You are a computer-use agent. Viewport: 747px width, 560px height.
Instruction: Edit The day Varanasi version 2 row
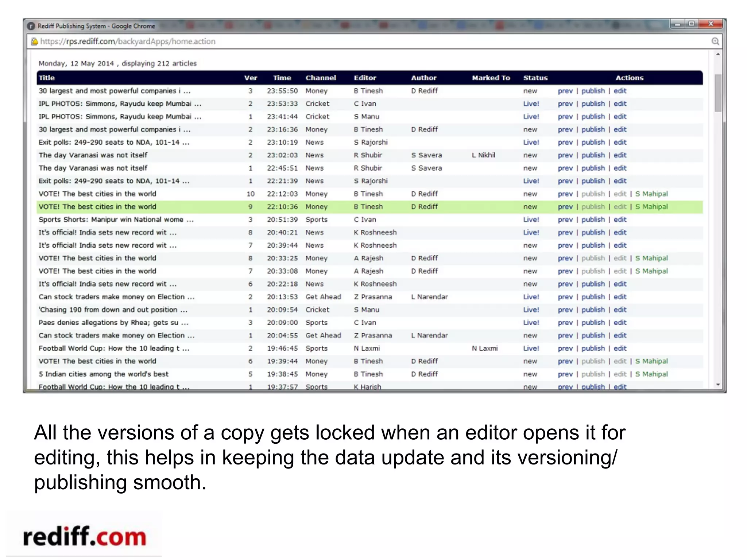620,155
